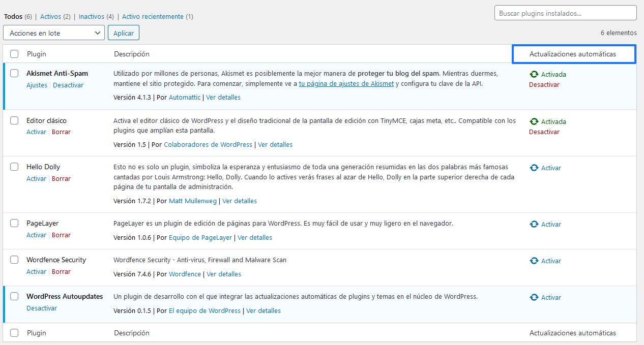
Task: Focus the Buscar plugins instalados search field
Action: pyautogui.click(x=566, y=13)
